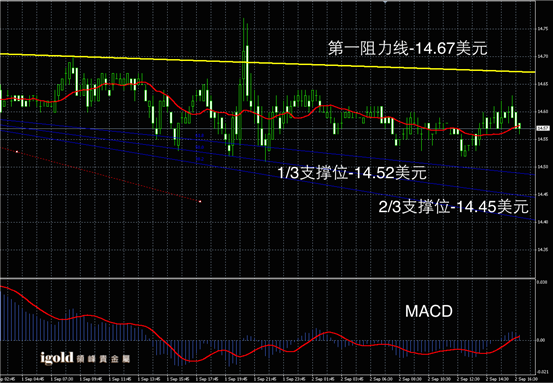Click the 第一阻力线-14.67美元 text label
Viewport: 553px width, 383px height.
point(408,48)
